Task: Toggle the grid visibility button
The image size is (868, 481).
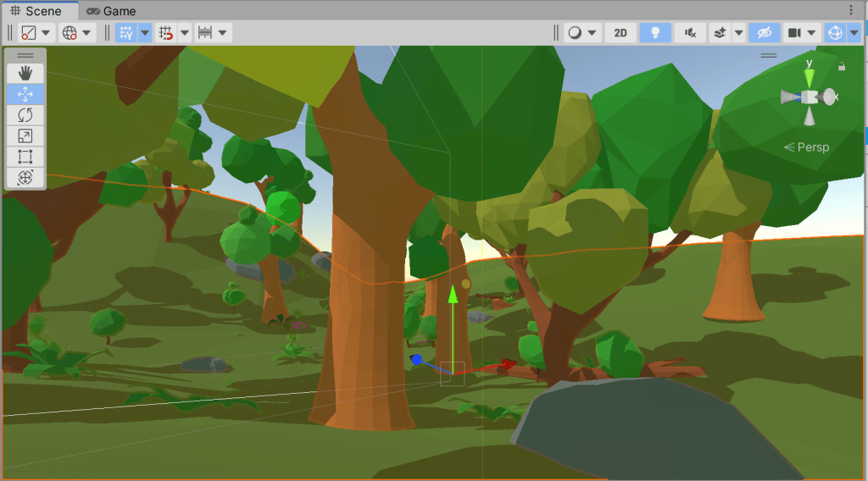Action: click(126, 33)
